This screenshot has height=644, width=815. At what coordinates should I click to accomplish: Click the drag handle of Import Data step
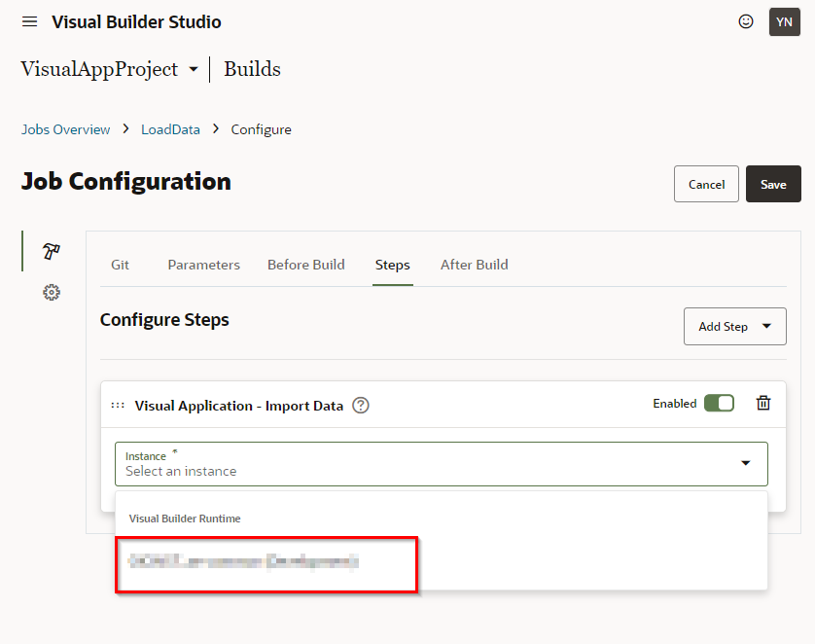point(118,406)
